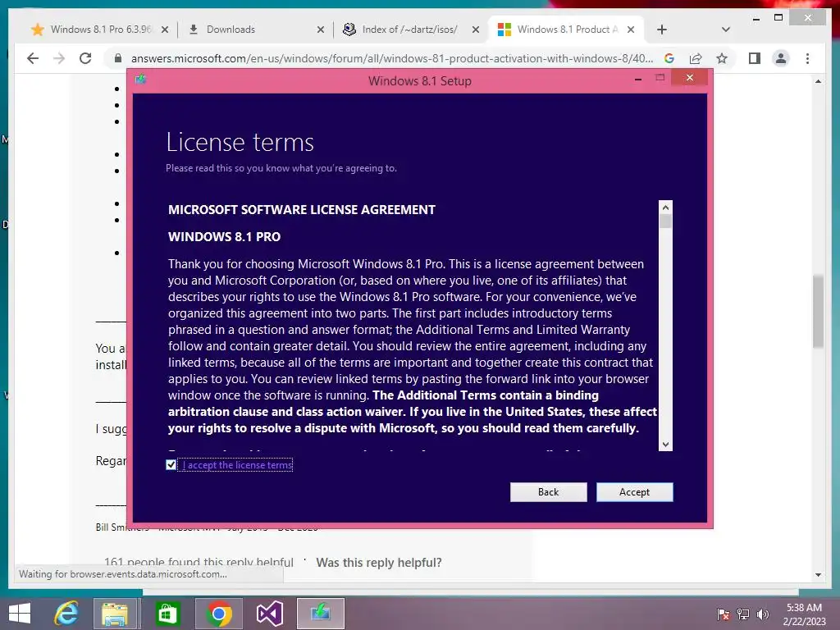Open the Action Center flag icon
The image size is (840, 630).
[723, 614]
